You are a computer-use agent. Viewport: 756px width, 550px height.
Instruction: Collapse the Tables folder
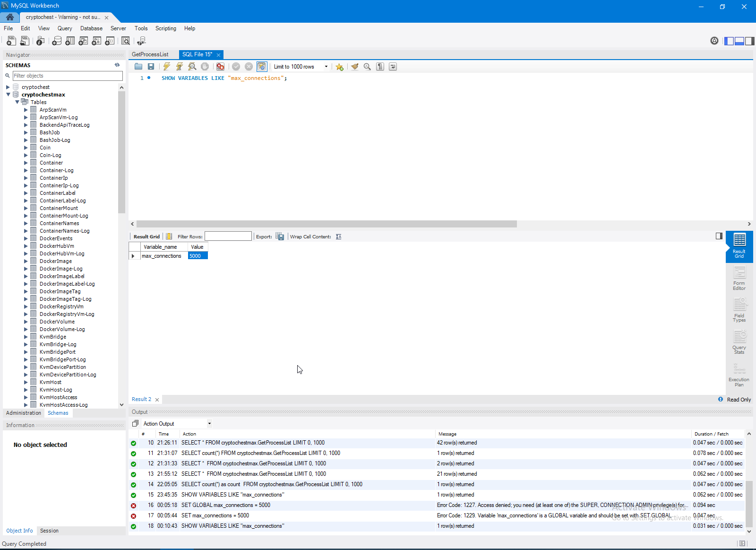[17, 102]
